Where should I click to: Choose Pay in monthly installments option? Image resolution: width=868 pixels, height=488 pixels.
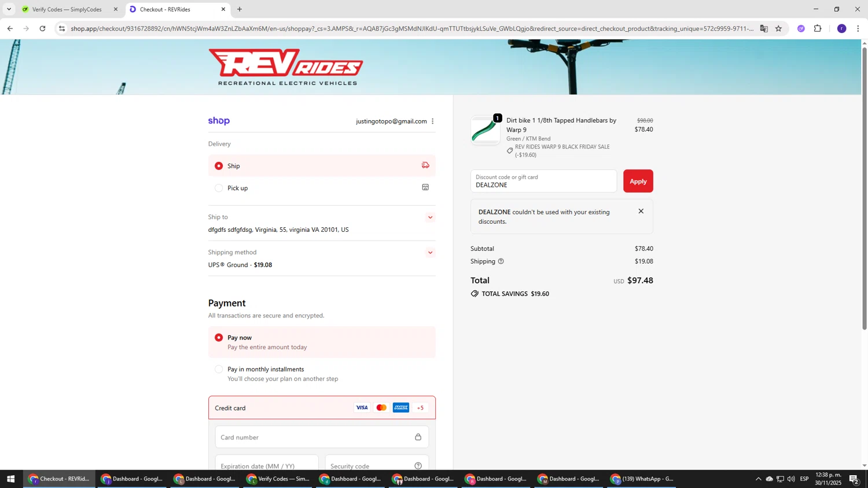219,369
